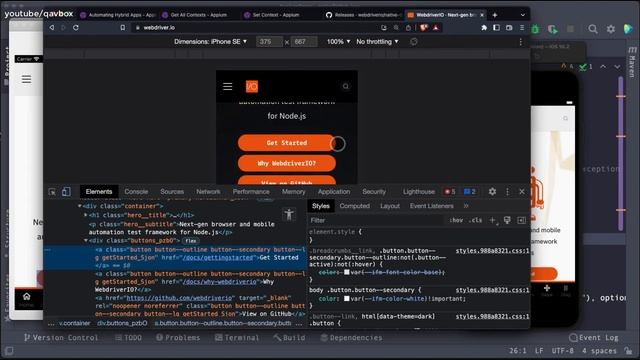The height and width of the screenshot is (360, 640).
Task: Open the browser tab list chevron
Action: click(x=523, y=15)
